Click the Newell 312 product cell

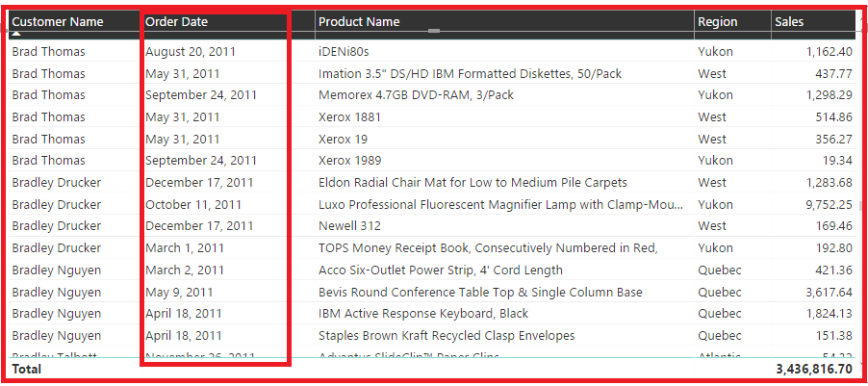[x=349, y=225]
